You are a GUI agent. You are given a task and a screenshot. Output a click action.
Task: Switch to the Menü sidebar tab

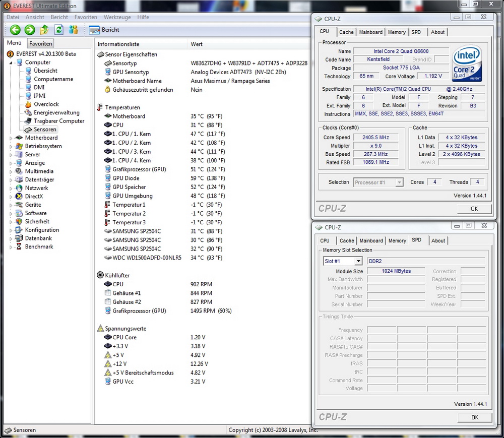pos(15,43)
